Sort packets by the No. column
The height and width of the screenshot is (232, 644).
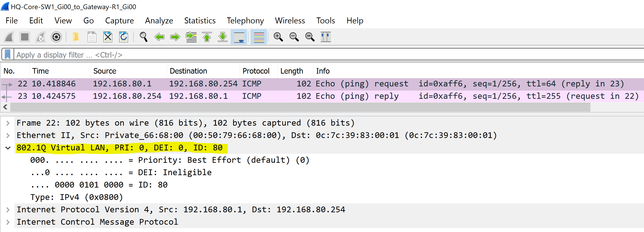[15, 71]
